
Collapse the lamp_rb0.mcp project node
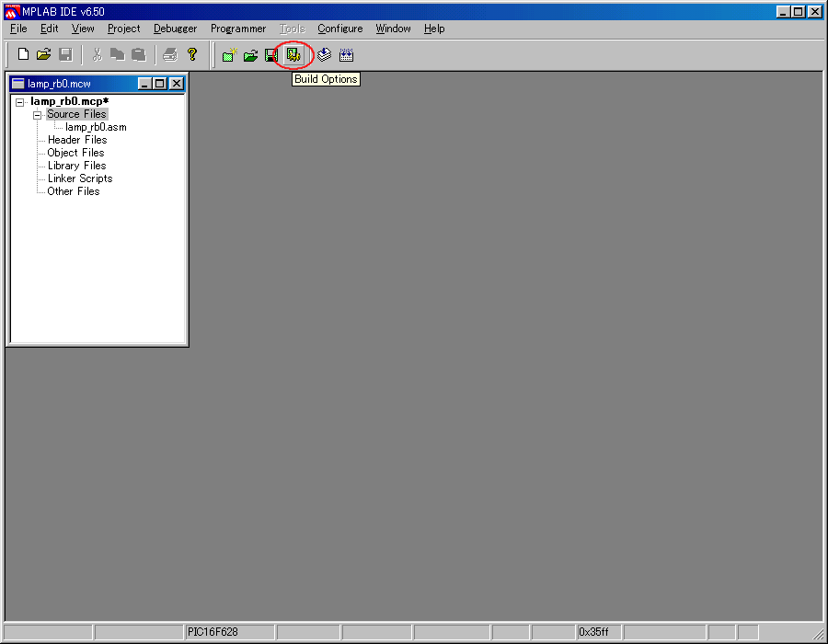pyautogui.click(x=19, y=102)
